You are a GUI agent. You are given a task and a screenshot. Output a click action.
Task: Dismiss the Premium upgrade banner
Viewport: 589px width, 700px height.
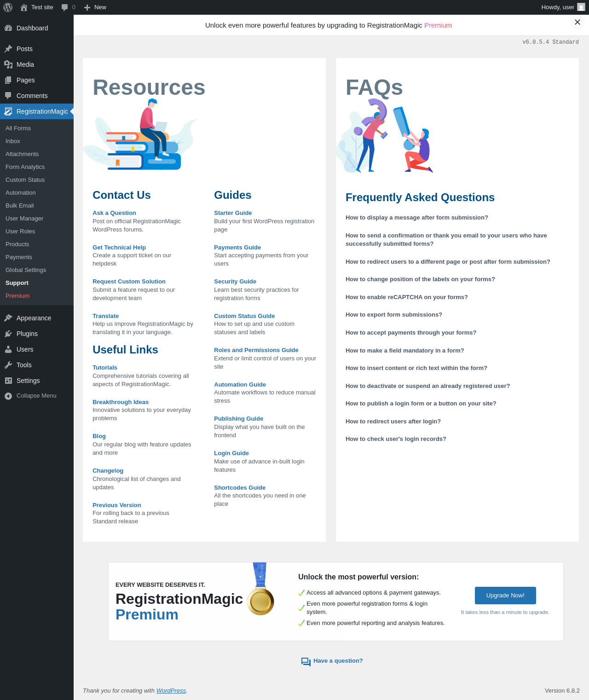pyautogui.click(x=577, y=22)
